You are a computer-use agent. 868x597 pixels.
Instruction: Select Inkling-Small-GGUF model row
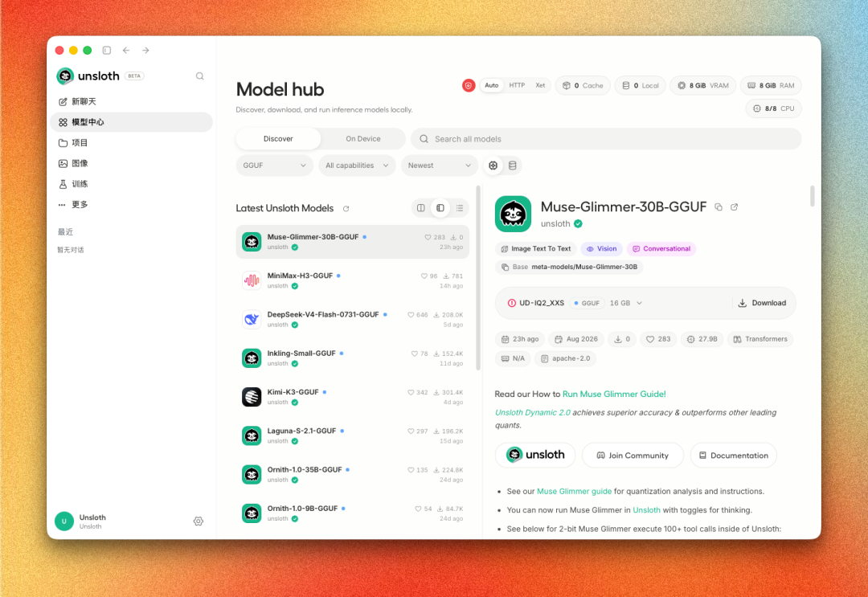353,358
